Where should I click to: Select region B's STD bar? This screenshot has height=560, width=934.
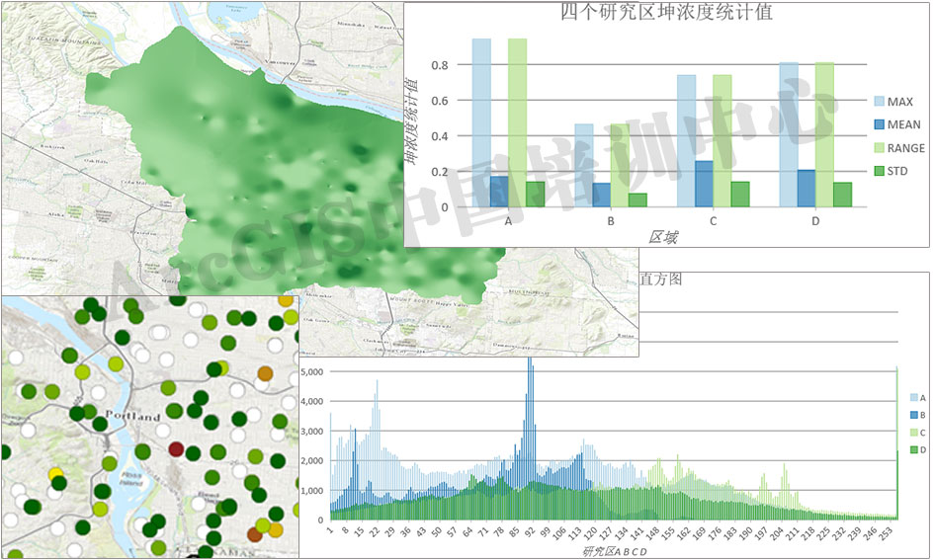(x=637, y=200)
